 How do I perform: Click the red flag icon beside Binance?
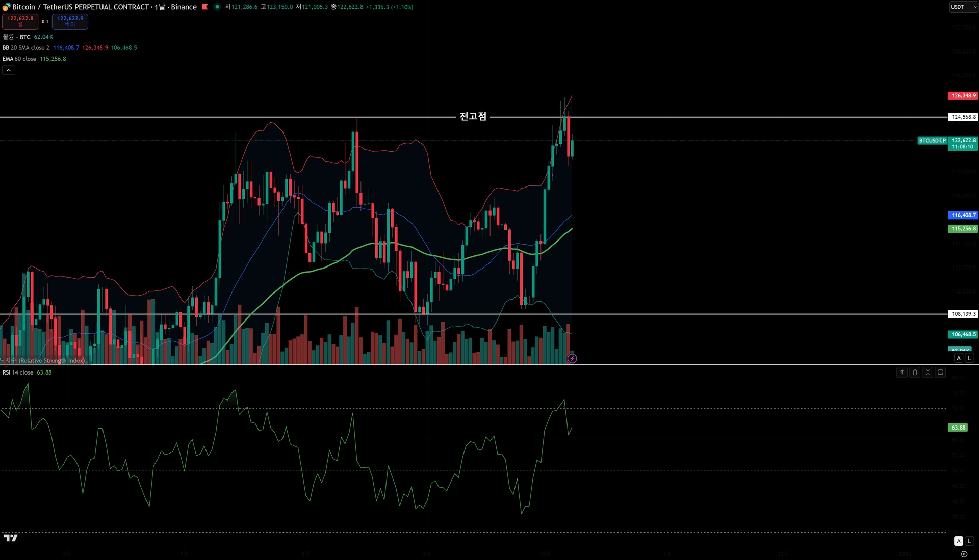[x=205, y=7]
